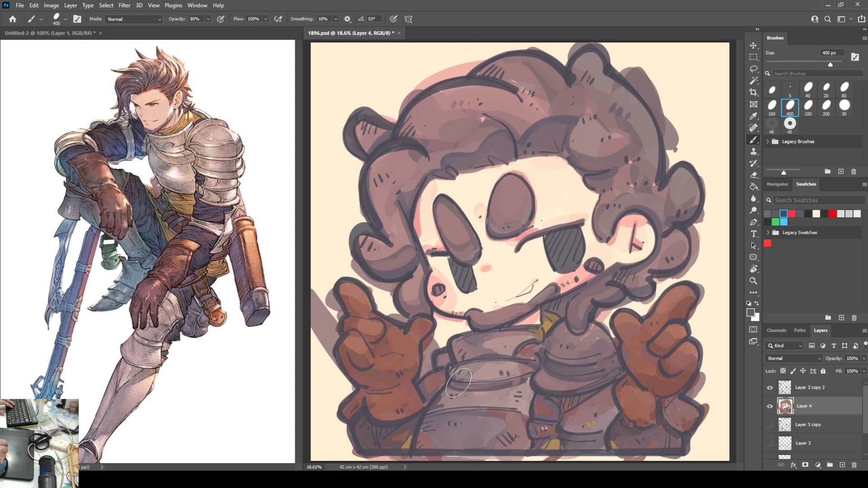Select the Zoom tool
This screenshot has width=868, height=488.
(753, 281)
